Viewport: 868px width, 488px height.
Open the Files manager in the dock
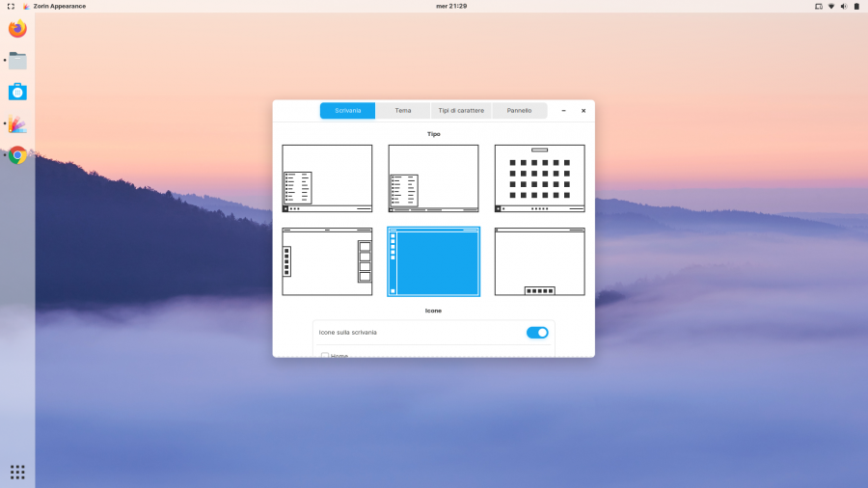(17, 61)
